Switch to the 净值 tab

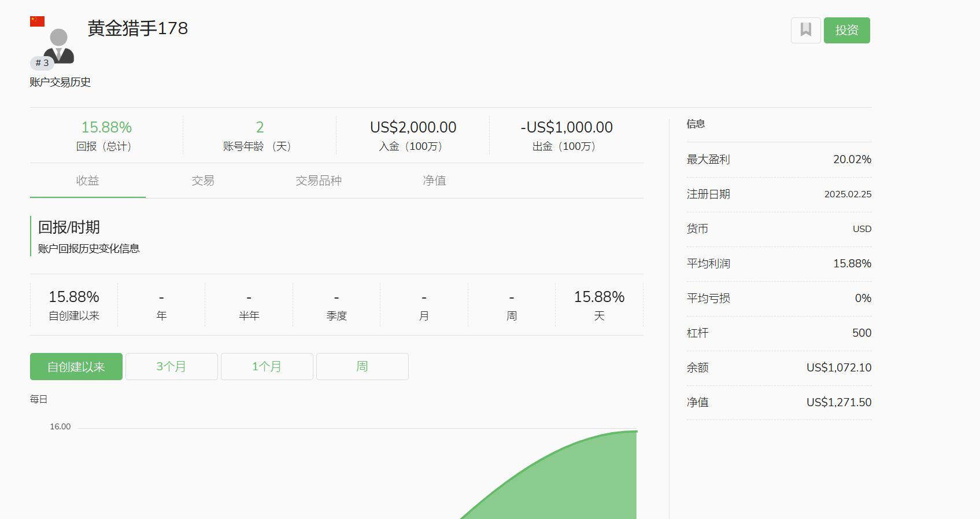tap(434, 181)
